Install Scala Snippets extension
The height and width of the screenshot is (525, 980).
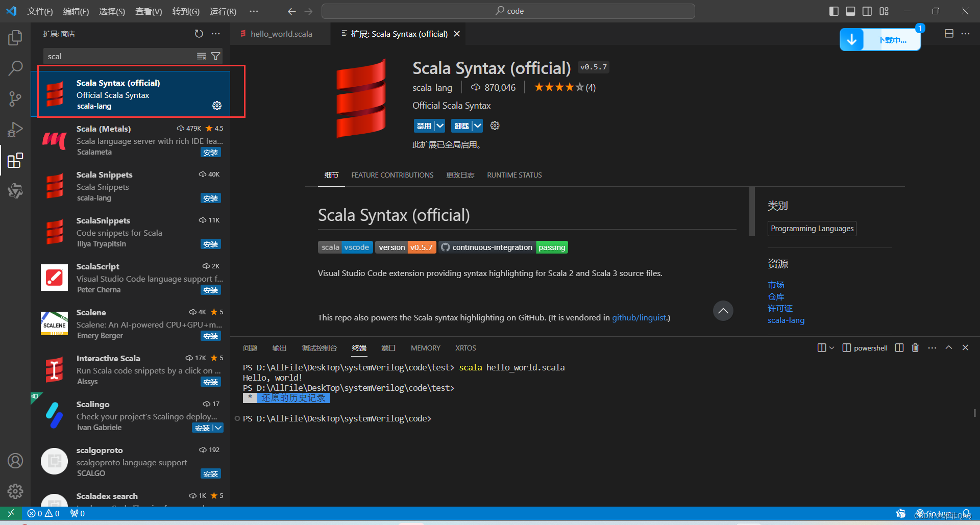click(x=210, y=198)
